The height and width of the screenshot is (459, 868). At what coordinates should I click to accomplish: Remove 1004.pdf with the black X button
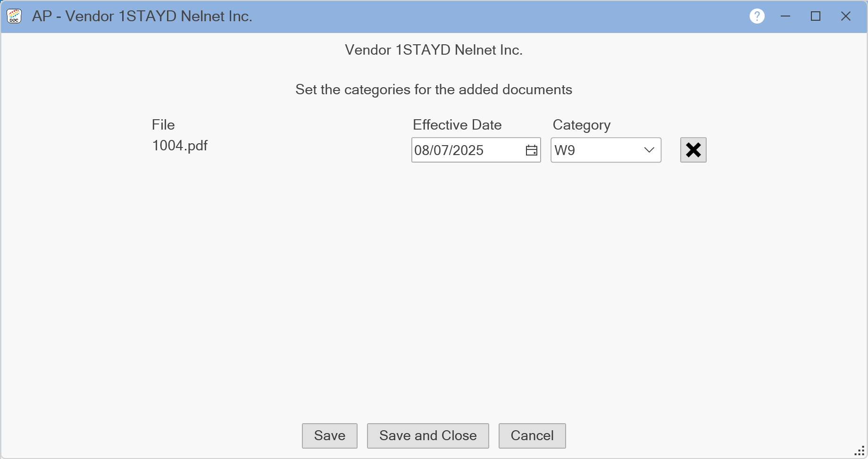coord(693,150)
